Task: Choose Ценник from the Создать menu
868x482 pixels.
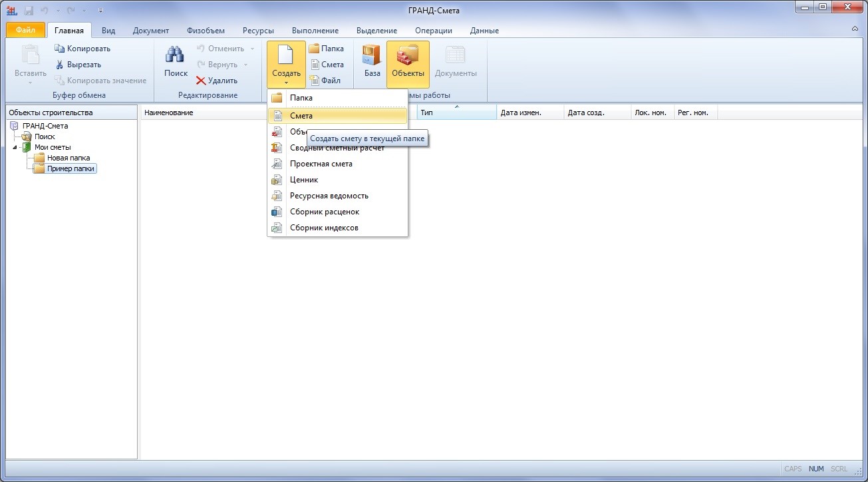Action: (x=337, y=180)
